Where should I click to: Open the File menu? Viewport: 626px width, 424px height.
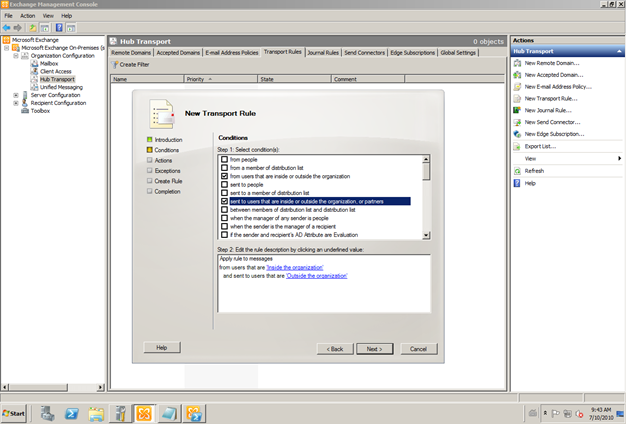tap(8, 16)
